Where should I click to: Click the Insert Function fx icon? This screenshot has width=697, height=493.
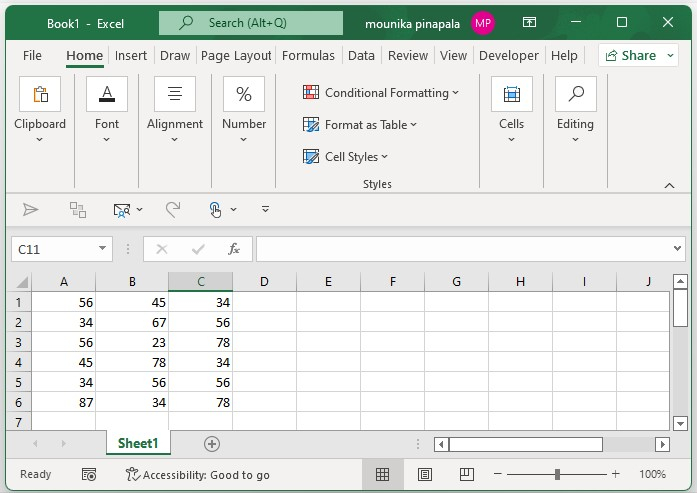pyautogui.click(x=234, y=249)
